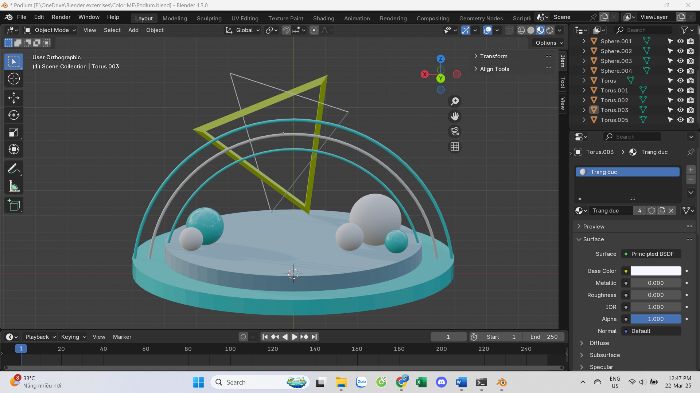
Task: Click the Base Color white swatch
Action: point(656,271)
